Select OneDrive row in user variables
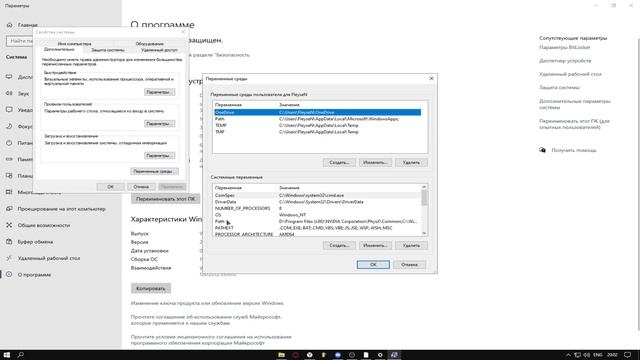This screenshot has width=640, height=360. 317,112
